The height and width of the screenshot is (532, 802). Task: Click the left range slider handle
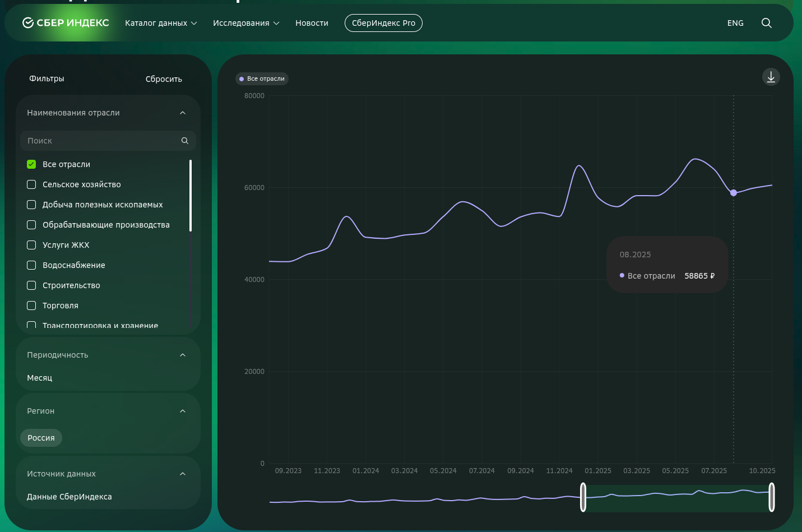(x=583, y=497)
